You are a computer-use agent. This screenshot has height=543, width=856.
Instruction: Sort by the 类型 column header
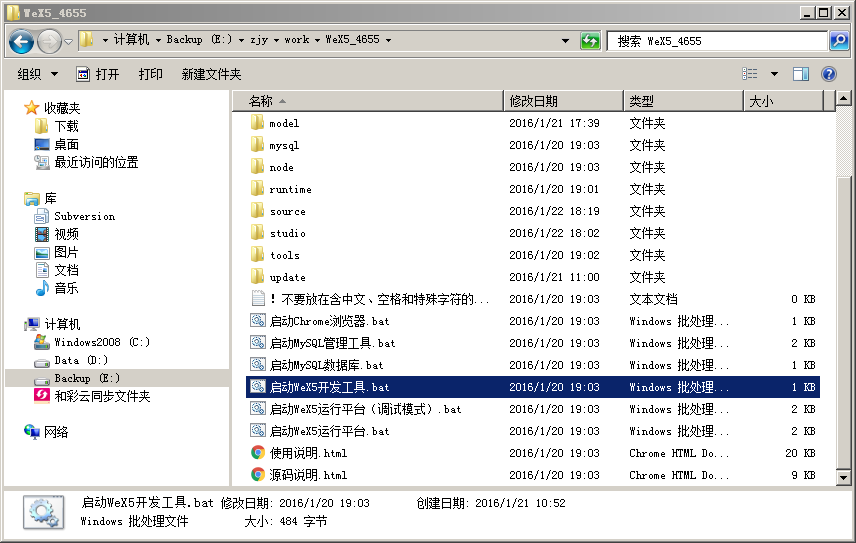[x=684, y=101]
